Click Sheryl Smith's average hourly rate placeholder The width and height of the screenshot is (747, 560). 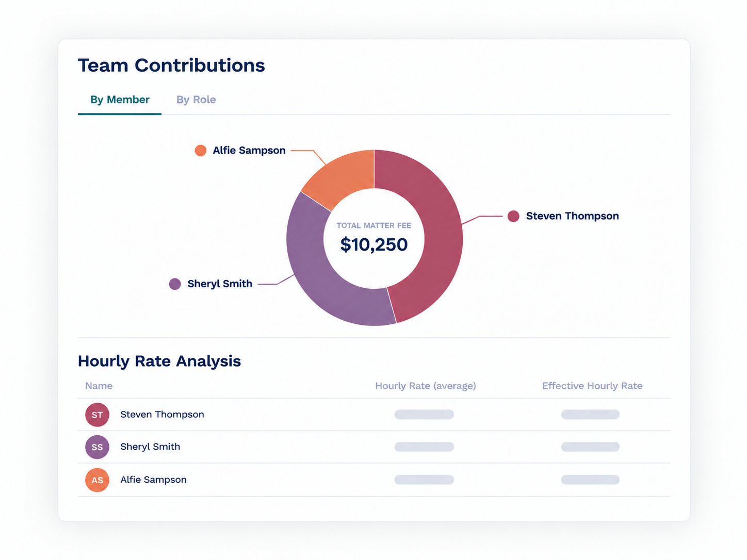point(424,447)
